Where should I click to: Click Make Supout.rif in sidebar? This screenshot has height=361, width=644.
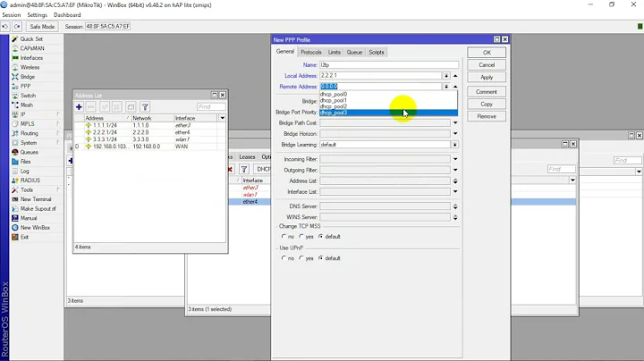coord(38,209)
